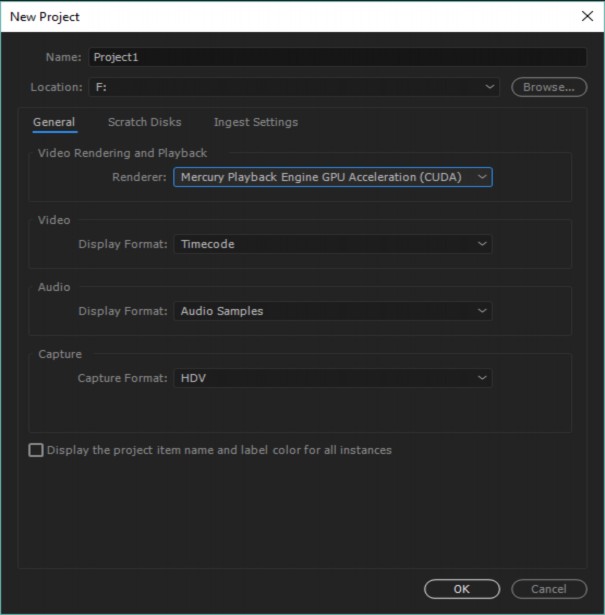Screen dimensions: 605x615
Task: Switch to the Scratch Disks tab
Action: (145, 123)
